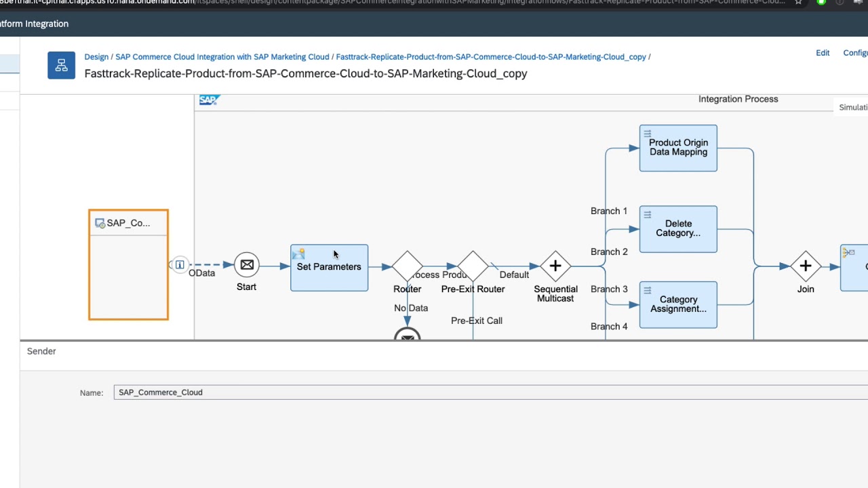Select the Router gateway diamond

click(x=408, y=266)
